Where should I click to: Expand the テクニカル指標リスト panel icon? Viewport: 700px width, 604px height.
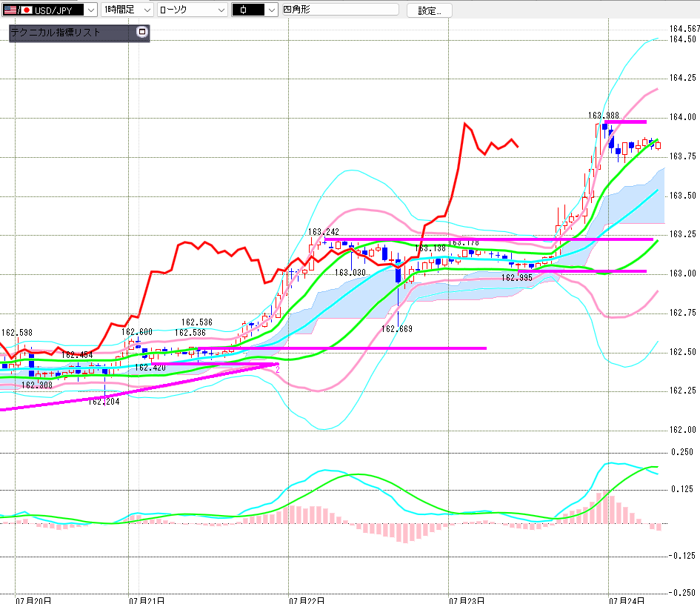point(142,32)
